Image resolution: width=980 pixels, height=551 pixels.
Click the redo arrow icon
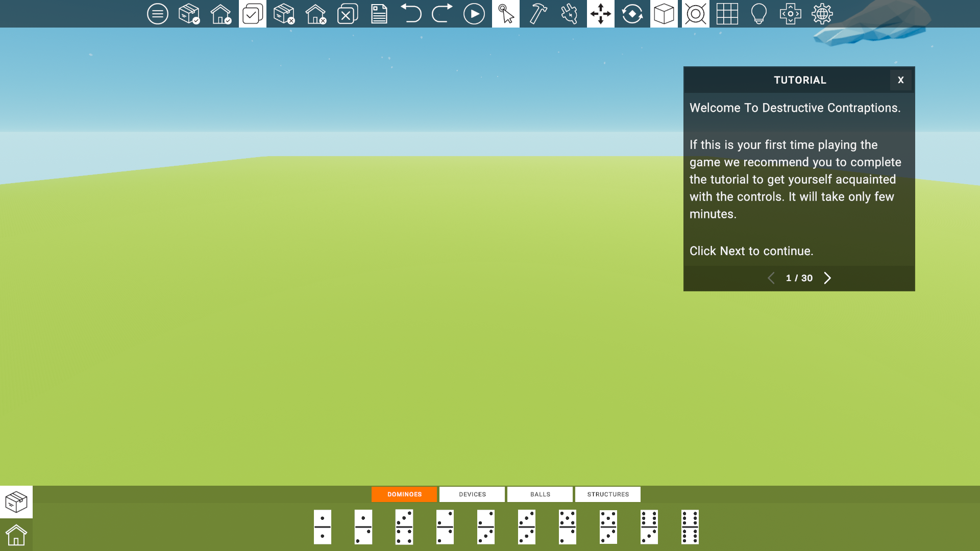pyautogui.click(x=442, y=14)
